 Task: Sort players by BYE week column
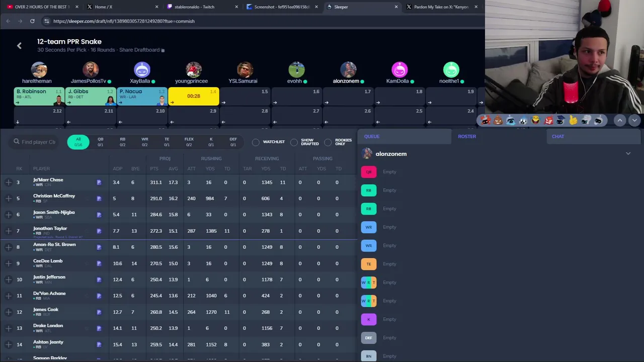click(135, 169)
